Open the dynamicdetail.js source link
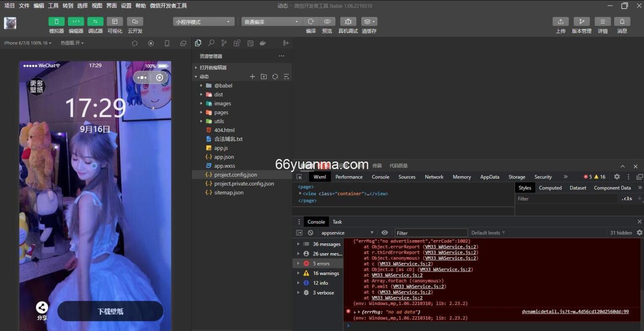644x331 pixels. (x=575, y=312)
